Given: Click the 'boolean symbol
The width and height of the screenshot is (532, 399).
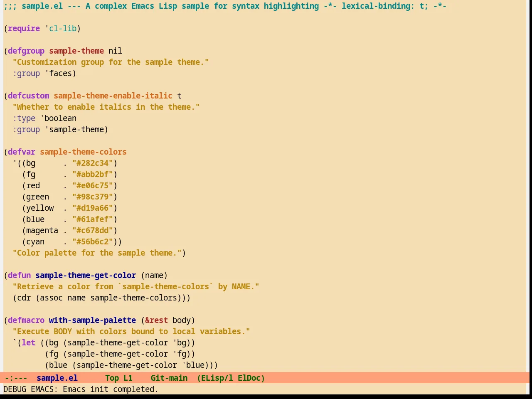Looking at the screenshot, I should click(58, 118).
